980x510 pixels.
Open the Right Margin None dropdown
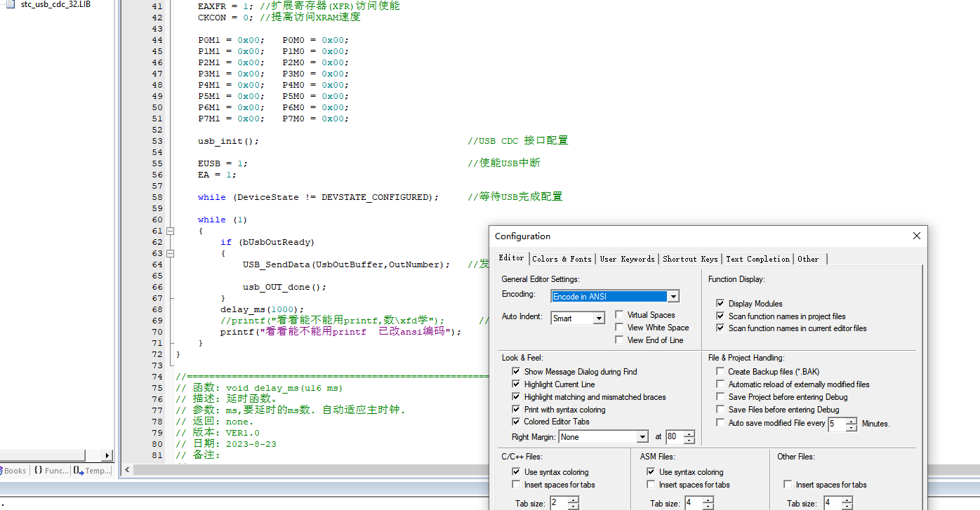click(604, 436)
